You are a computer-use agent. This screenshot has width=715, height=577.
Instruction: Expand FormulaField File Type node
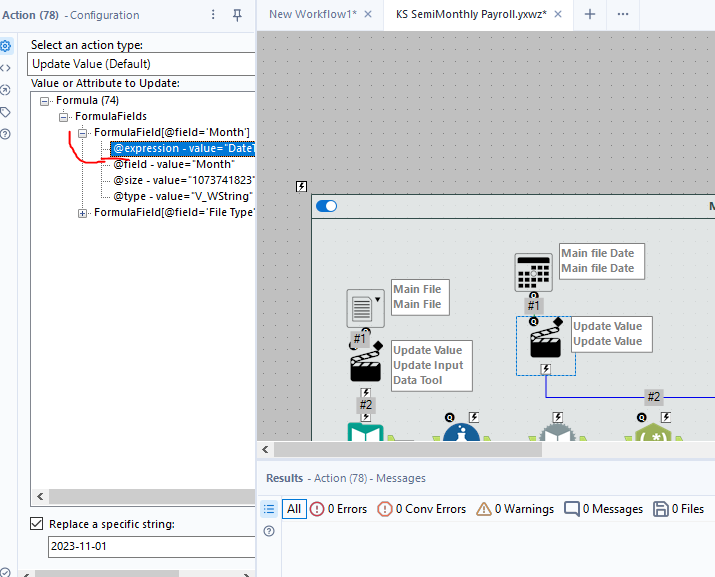[83, 213]
